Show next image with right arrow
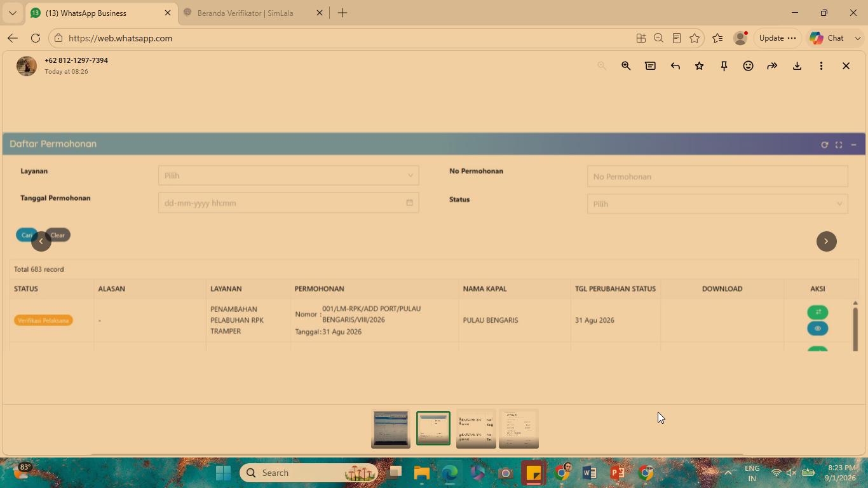This screenshot has height=488, width=868. tap(826, 241)
